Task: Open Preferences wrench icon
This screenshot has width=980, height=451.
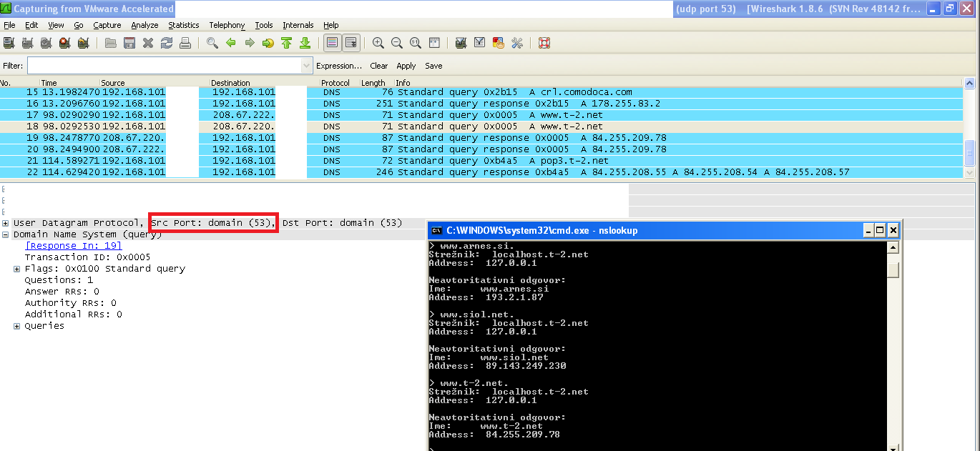Action: [x=517, y=43]
